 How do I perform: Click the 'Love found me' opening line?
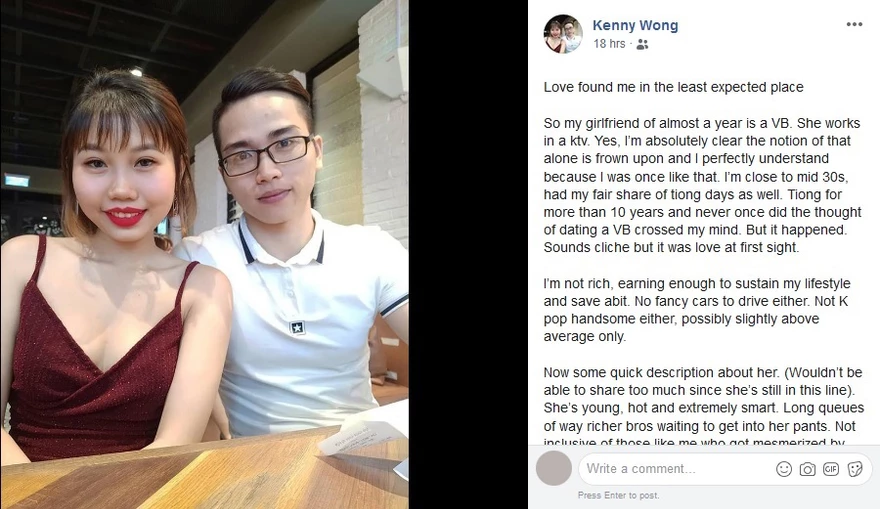(x=673, y=87)
